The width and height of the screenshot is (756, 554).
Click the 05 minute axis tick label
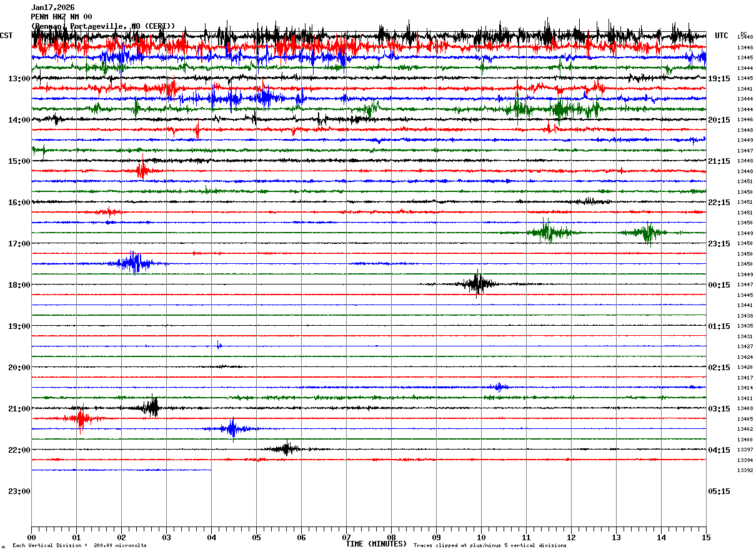click(256, 537)
